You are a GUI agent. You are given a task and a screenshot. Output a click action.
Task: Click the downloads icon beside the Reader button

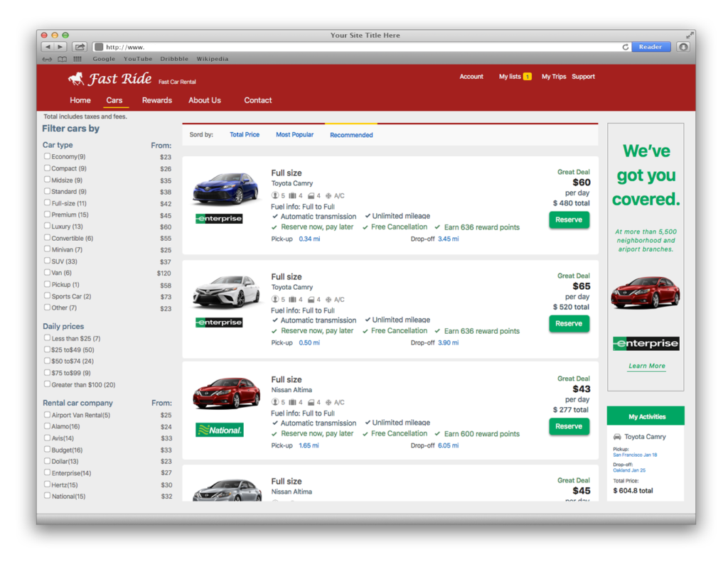click(683, 47)
